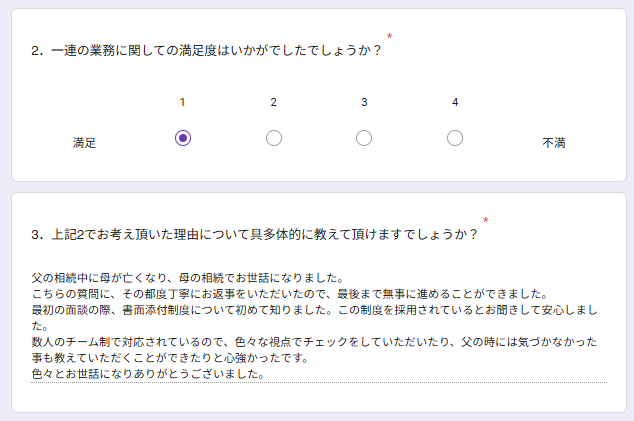Viewport: 634px width, 421px height.
Task: Choose rating 4 radio button
Action: point(455,138)
